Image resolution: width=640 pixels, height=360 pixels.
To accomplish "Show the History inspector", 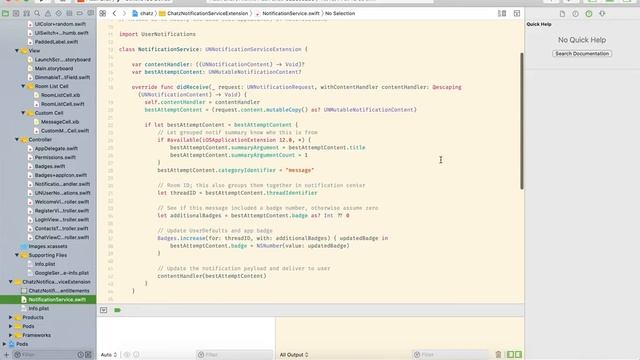I will click(x=576, y=14).
